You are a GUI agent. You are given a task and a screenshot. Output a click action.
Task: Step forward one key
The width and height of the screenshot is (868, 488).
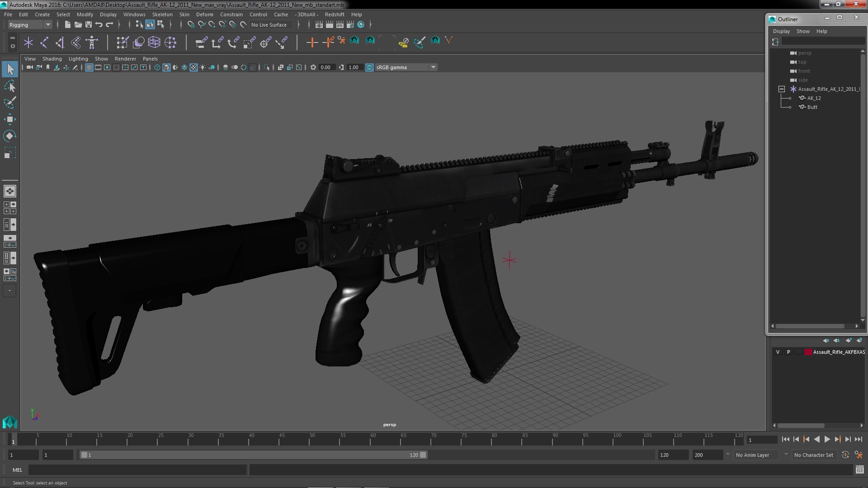pyautogui.click(x=837, y=439)
